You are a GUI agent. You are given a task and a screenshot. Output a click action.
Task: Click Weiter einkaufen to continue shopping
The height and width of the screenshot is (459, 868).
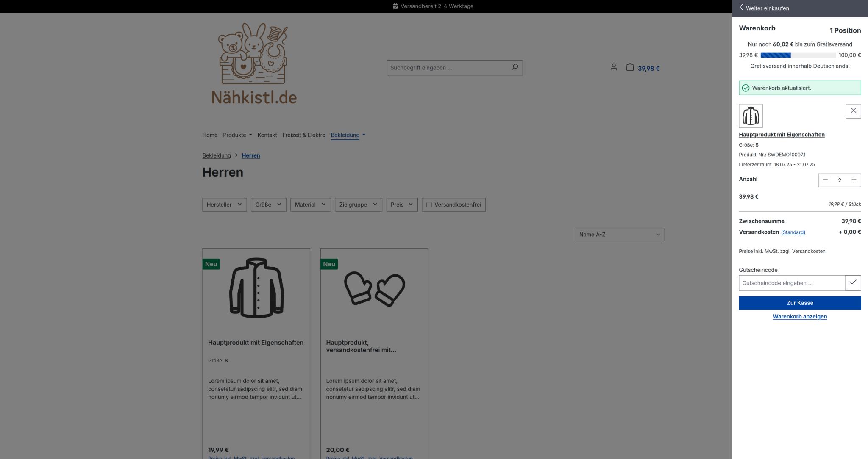click(x=767, y=8)
